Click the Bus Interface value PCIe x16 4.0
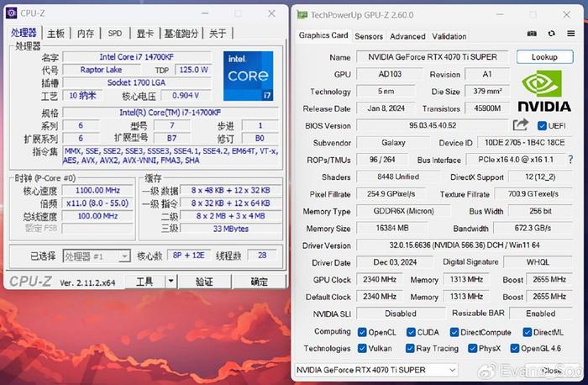 pyautogui.click(x=516, y=160)
